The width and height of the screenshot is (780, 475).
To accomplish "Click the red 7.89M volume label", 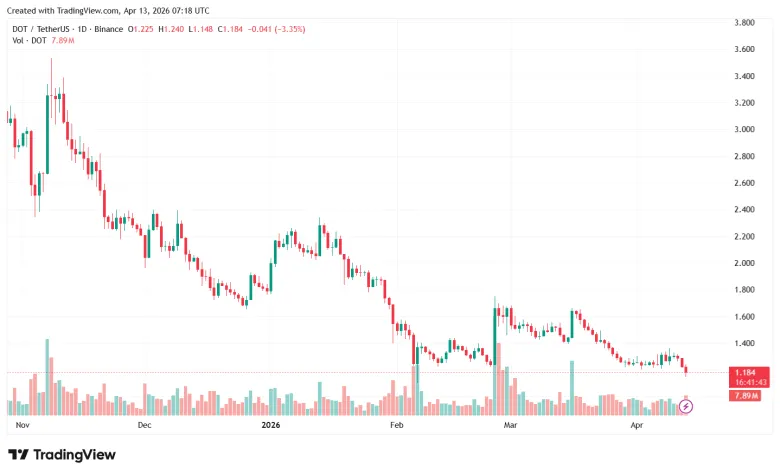I will point(745,396).
